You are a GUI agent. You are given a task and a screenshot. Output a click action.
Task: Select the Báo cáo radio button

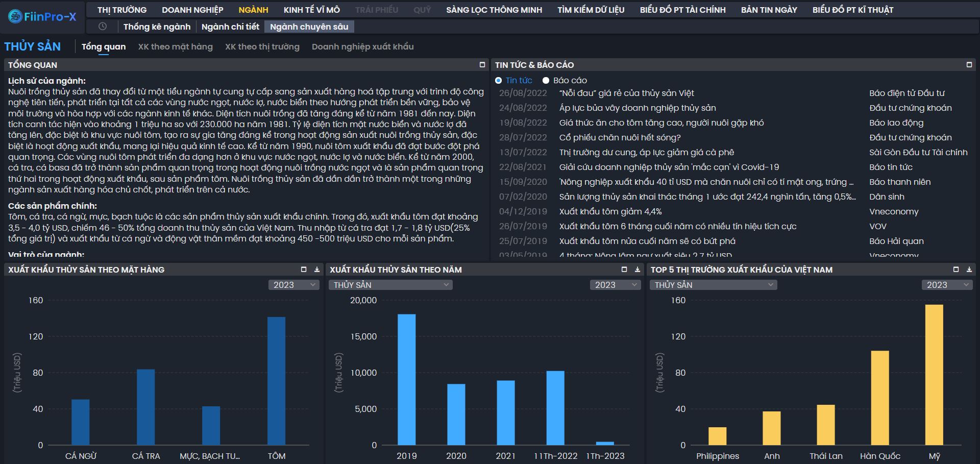click(x=546, y=81)
